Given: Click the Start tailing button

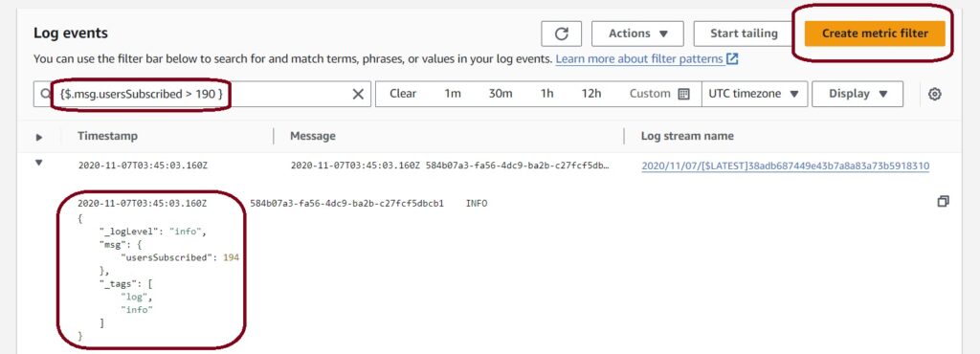Looking at the screenshot, I should click(x=744, y=33).
